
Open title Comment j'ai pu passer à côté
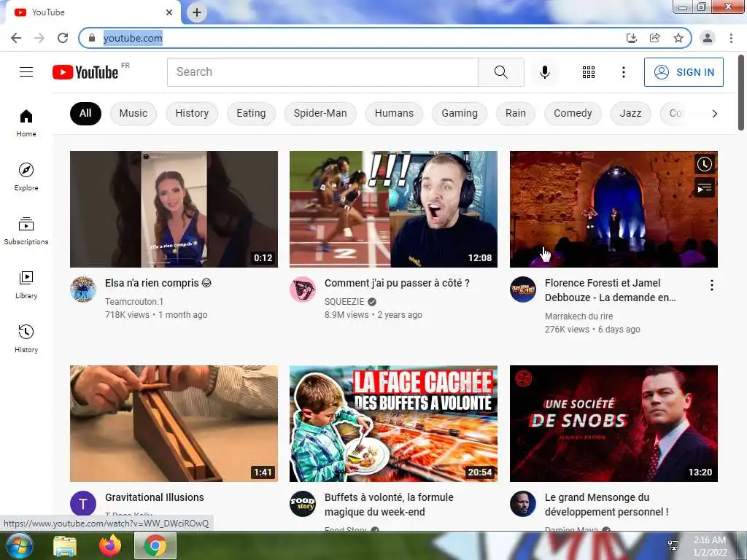click(397, 283)
